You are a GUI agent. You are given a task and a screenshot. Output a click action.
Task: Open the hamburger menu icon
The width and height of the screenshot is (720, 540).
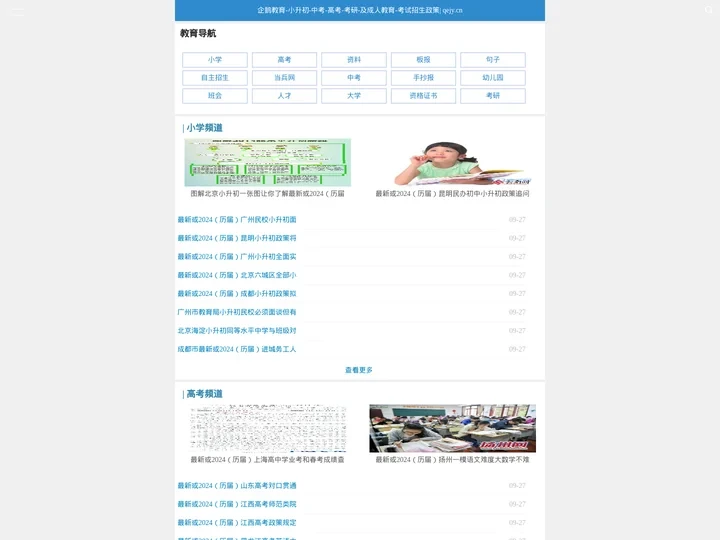17,11
